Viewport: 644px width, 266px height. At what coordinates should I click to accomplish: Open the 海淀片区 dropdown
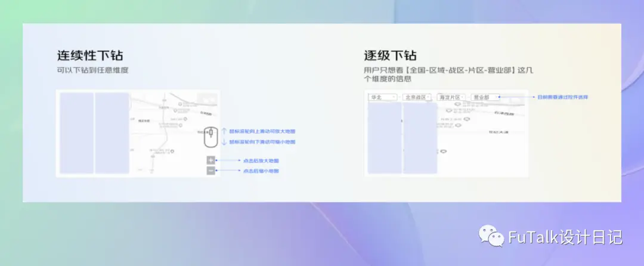[451, 97]
